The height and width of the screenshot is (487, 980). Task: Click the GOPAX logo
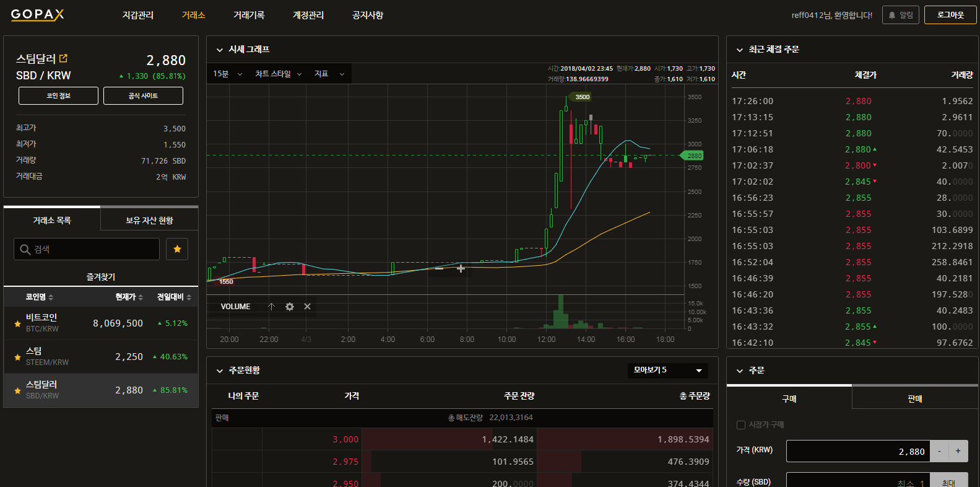[x=37, y=15]
